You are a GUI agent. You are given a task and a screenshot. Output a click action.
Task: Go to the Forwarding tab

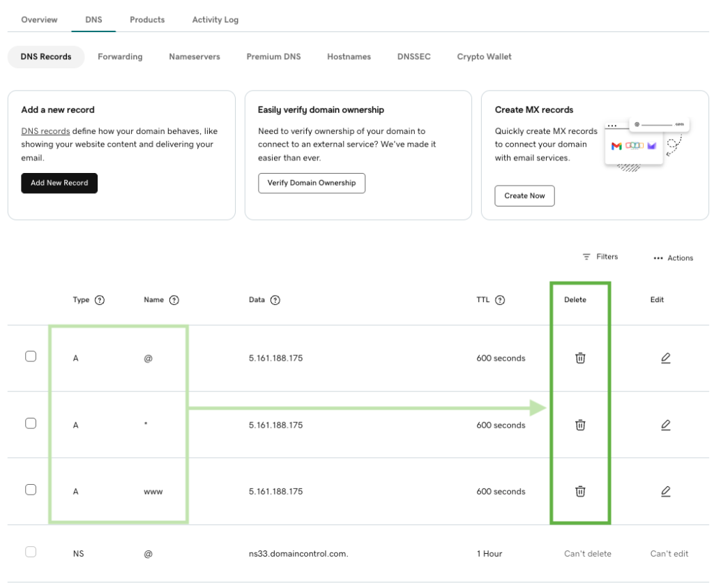point(120,56)
